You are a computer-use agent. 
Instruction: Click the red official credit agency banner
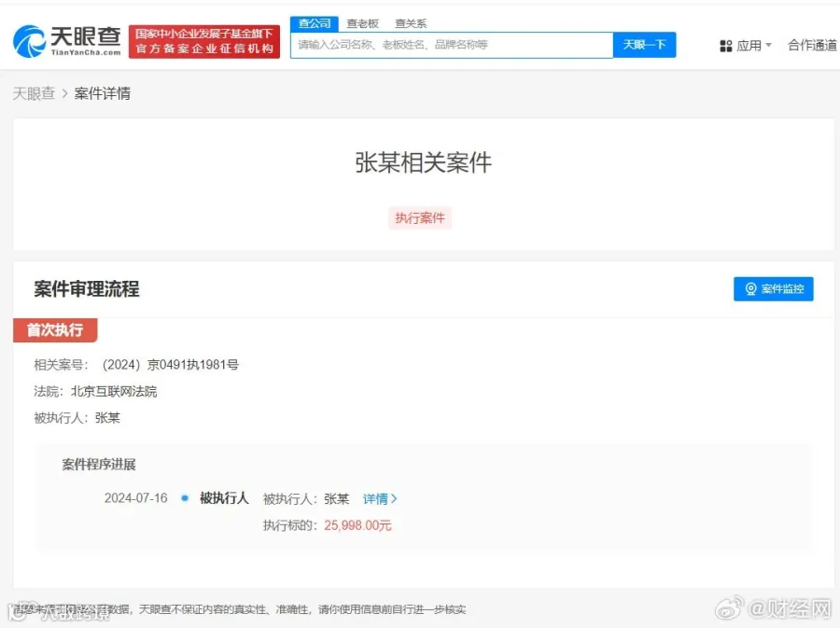tap(204, 41)
